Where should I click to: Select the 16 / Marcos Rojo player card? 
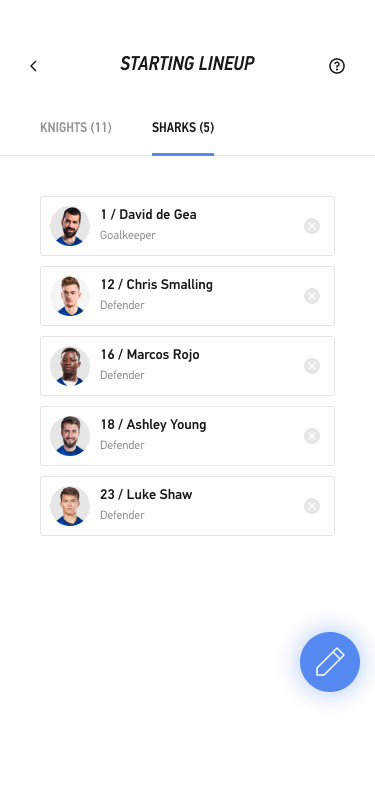tap(188, 366)
